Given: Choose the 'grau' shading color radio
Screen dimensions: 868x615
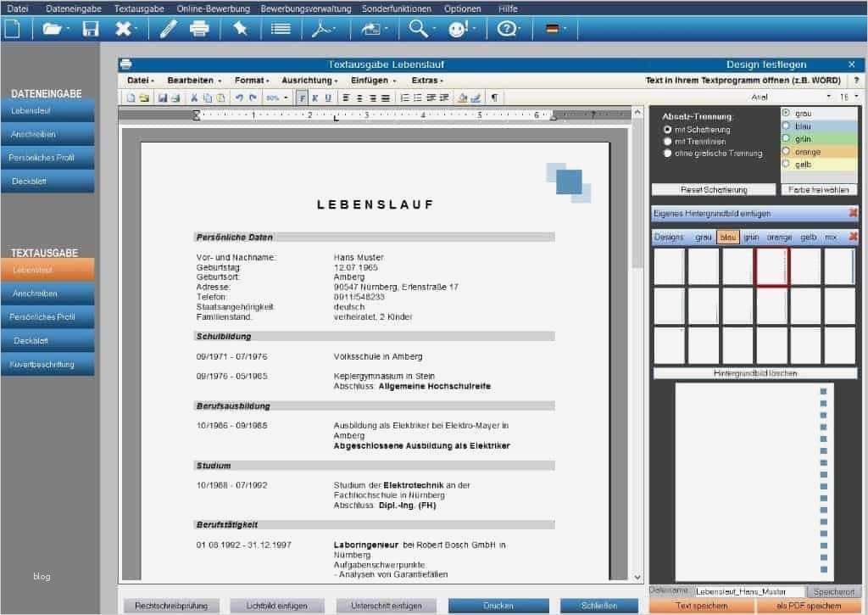Looking at the screenshot, I should [786, 113].
